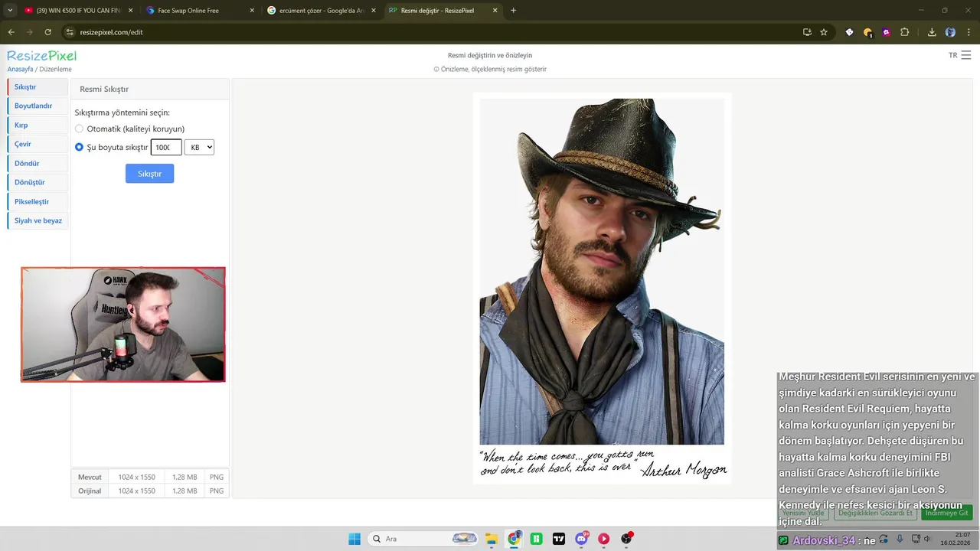This screenshot has width=980, height=551.
Task: Click the taskbar Ara search box
Action: tap(423, 539)
